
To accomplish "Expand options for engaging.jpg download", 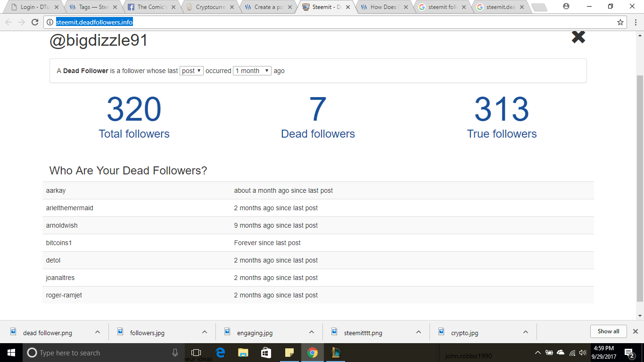I will [312, 332].
